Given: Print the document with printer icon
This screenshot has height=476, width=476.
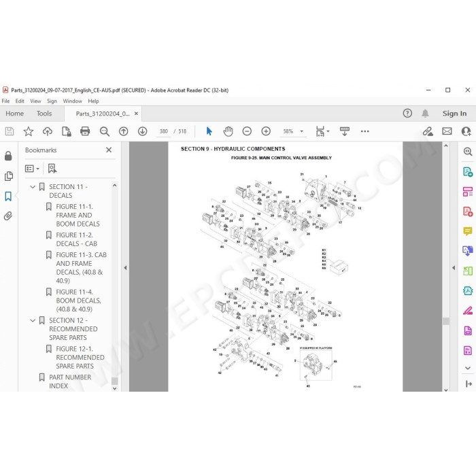Looking at the screenshot, I should pos(85,131).
